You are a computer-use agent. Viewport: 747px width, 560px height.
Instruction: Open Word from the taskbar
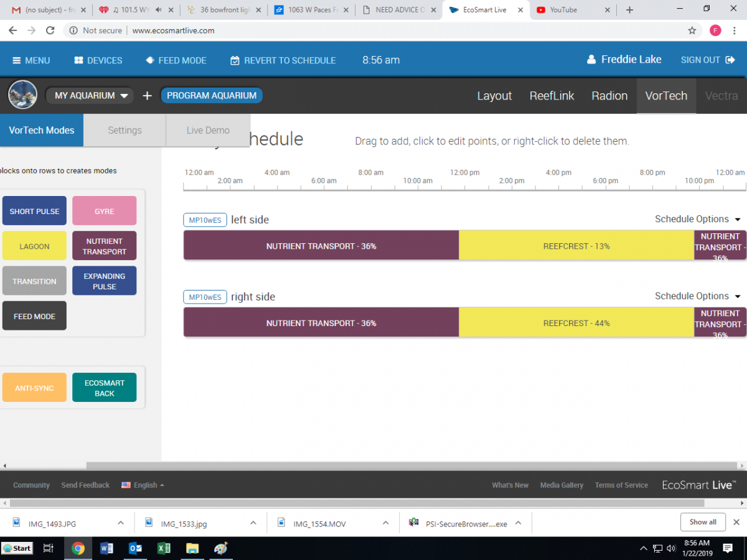tap(106, 548)
